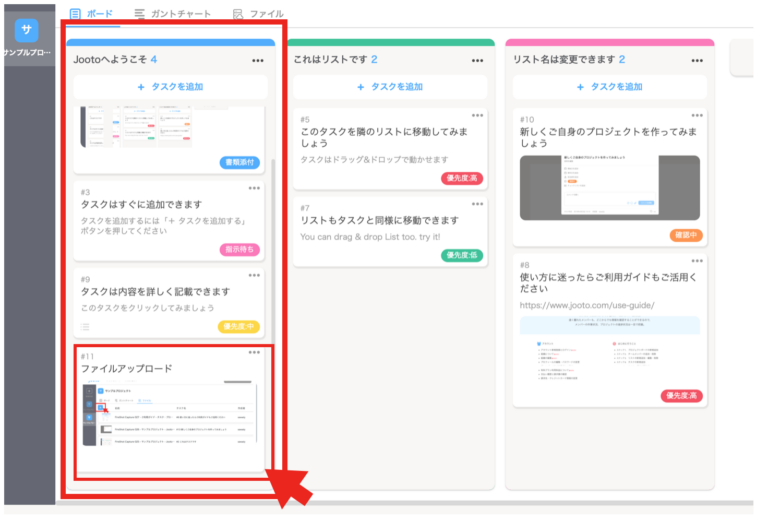Click the description タスクはドラッグ&ドロップで動かせます

click(x=374, y=160)
